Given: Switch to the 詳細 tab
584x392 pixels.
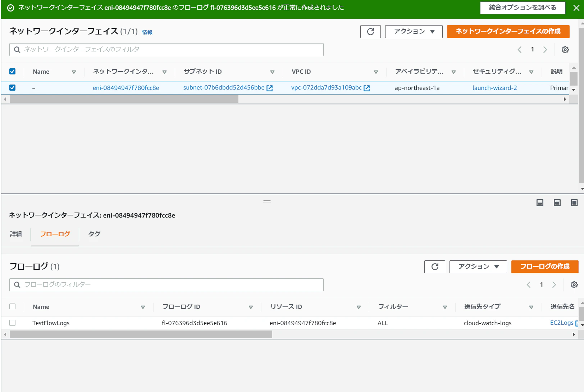Looking at the screenshot, I should (16, 234).
